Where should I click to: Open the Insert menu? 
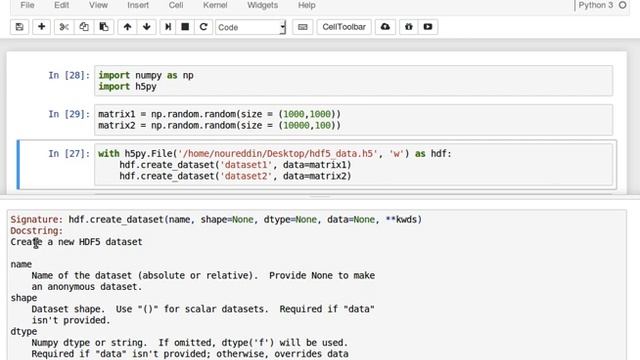(138, 5)
